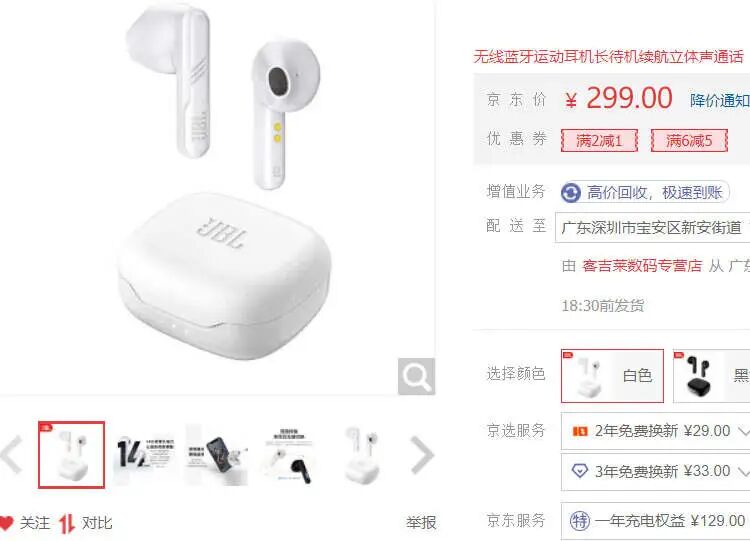This screenshot has height=541, width=750.
Task: Select the black earbuds color option
Action: 711,375
